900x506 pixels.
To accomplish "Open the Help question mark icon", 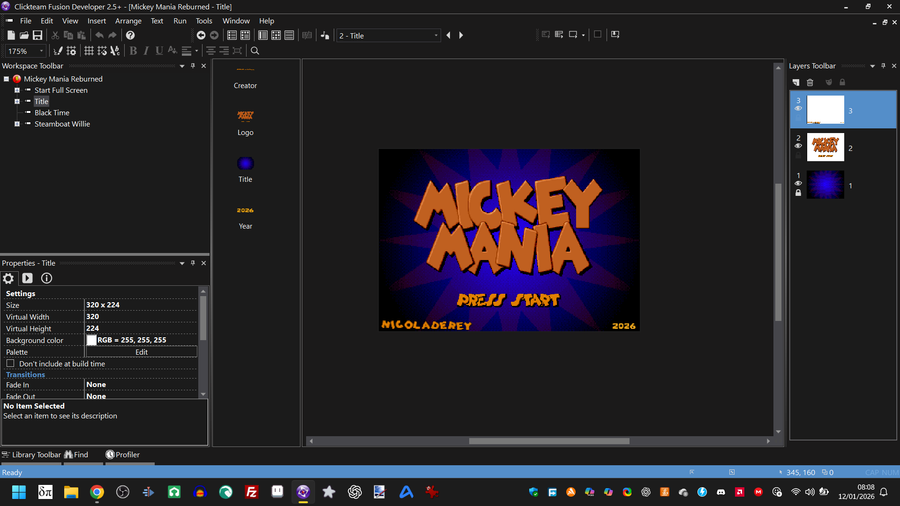I will [130, 36].
